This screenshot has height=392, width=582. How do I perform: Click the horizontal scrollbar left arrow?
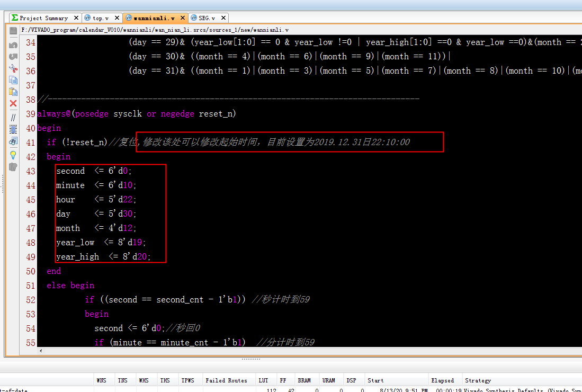tap(40, 351)
